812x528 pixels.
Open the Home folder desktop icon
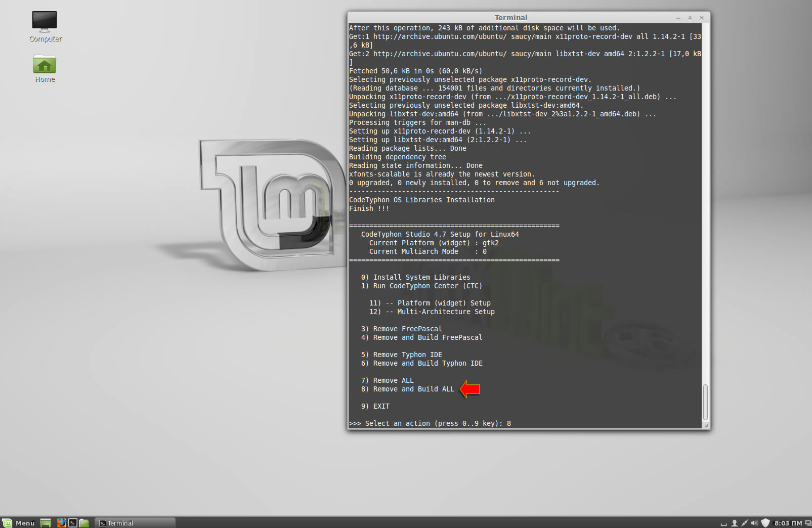click(x=45, y=69)
